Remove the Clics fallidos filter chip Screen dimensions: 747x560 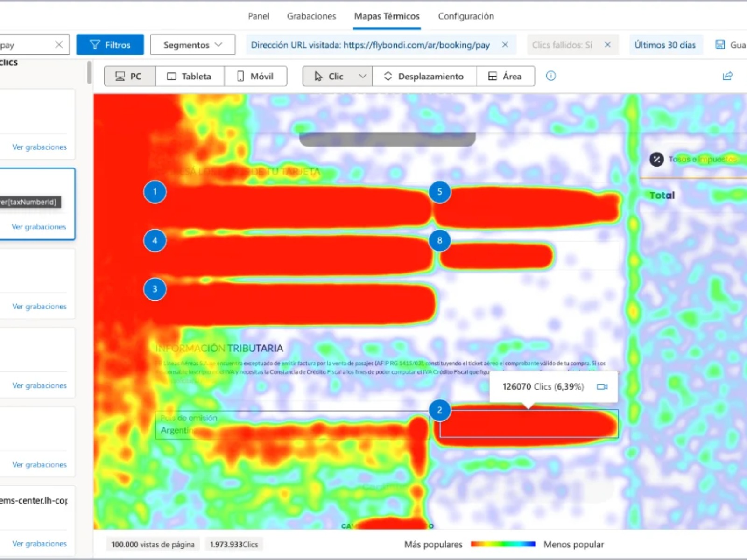click(607, 45)
